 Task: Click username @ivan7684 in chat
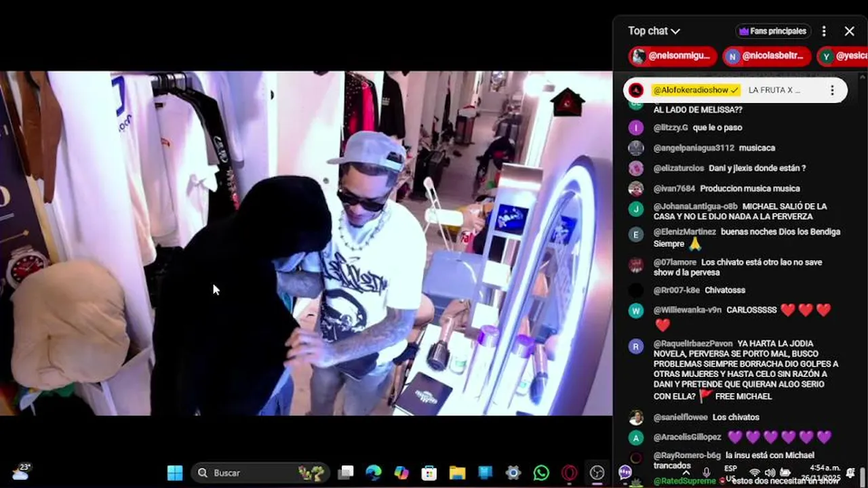click(x=674, y=188)
